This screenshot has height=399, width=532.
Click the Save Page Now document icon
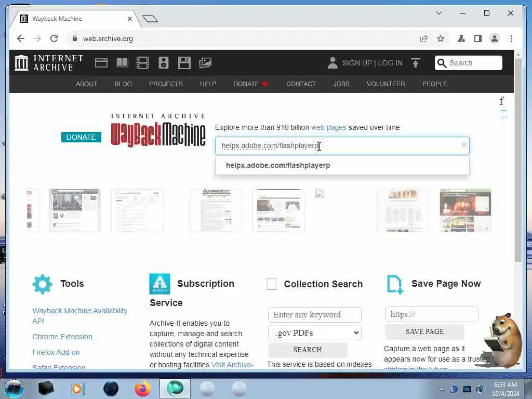click(x=395, y=284)
